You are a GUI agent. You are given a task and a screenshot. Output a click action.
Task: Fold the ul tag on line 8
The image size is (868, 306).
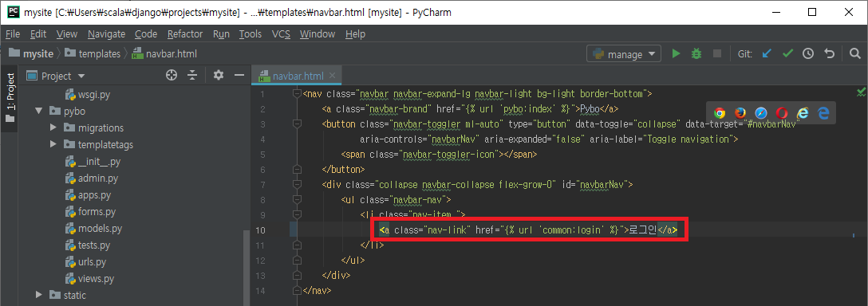(298, 199)
